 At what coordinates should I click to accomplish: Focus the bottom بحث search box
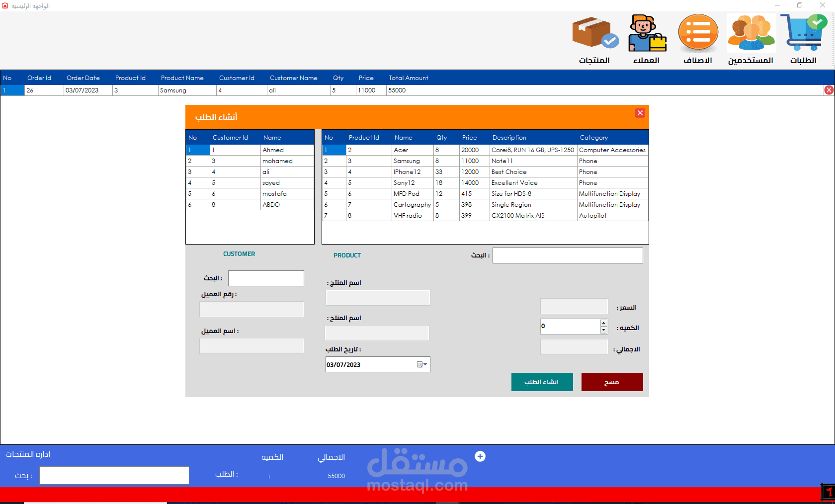pos(114,475)
